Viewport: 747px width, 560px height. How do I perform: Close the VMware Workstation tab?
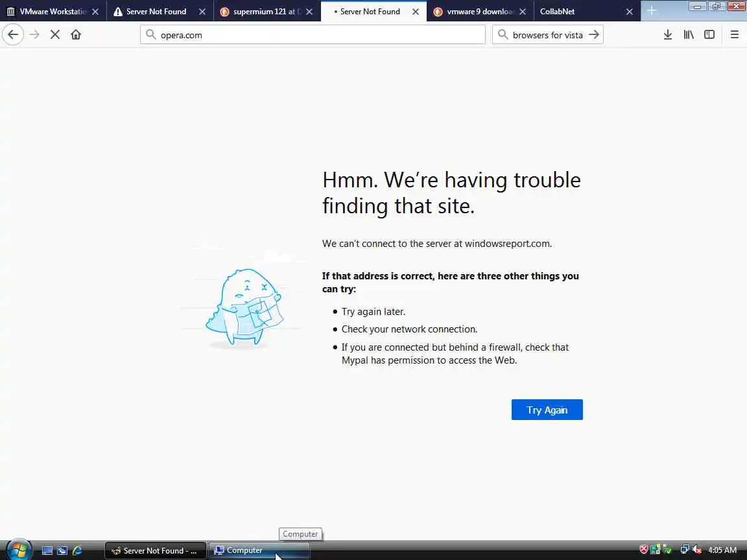95,12
